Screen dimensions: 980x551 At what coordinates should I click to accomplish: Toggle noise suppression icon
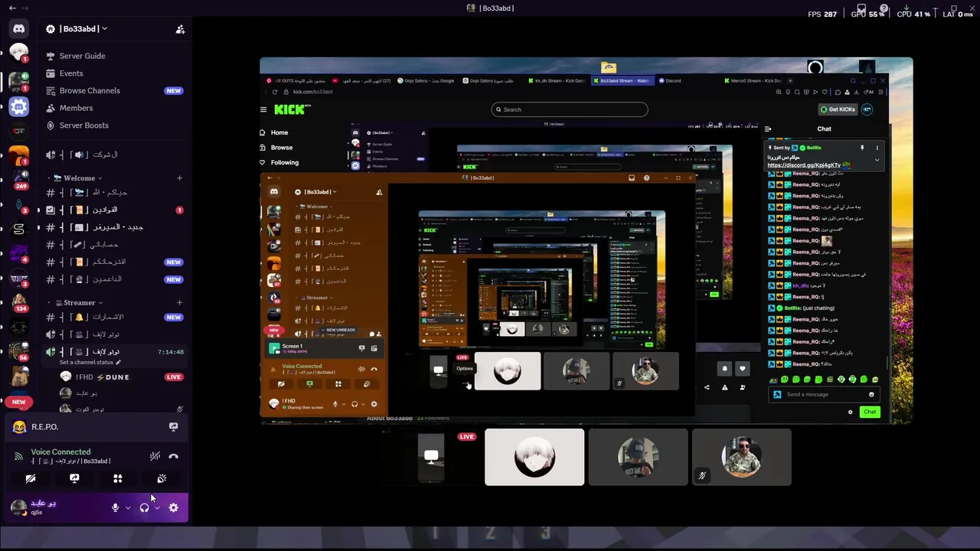coord(155,456)
